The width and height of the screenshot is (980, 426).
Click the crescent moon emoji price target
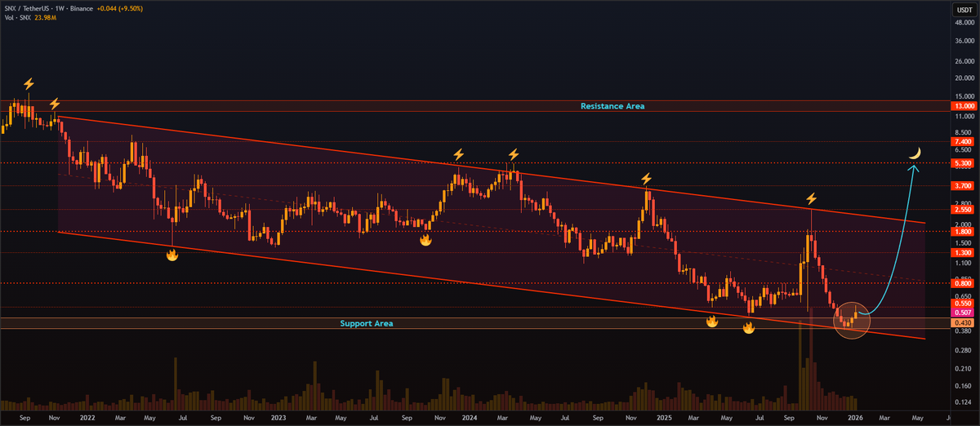916,153
